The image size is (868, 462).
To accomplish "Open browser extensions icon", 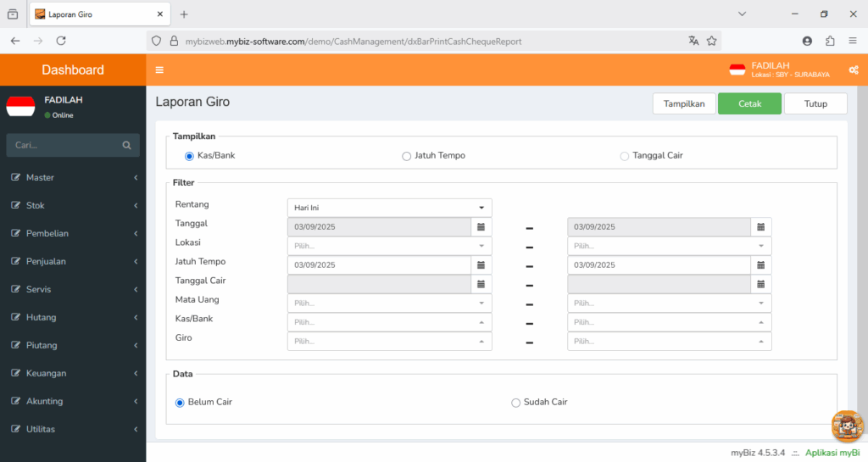I will click(830, 41).
